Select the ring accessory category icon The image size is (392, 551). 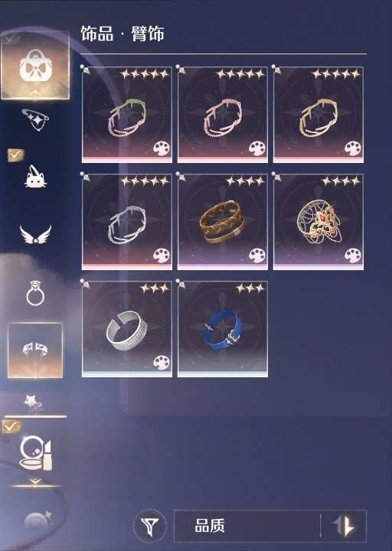point(35,293)
